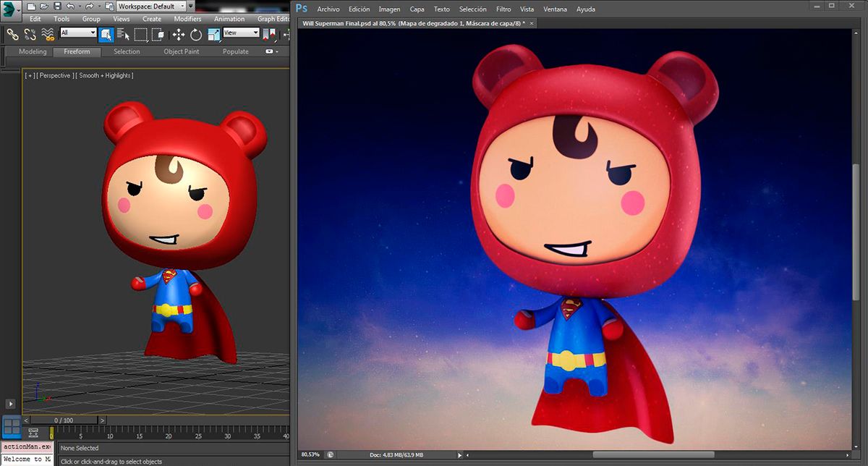Click the Select and Link chain icon
The height and width of the screenshot is (466, 868).
(x=12, y=33)
